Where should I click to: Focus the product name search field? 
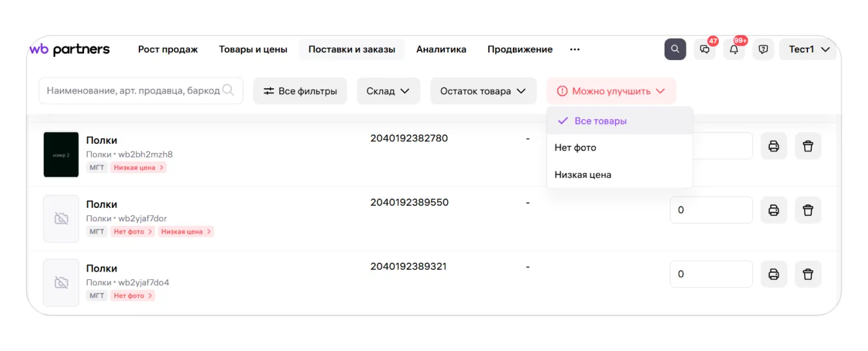133,91
